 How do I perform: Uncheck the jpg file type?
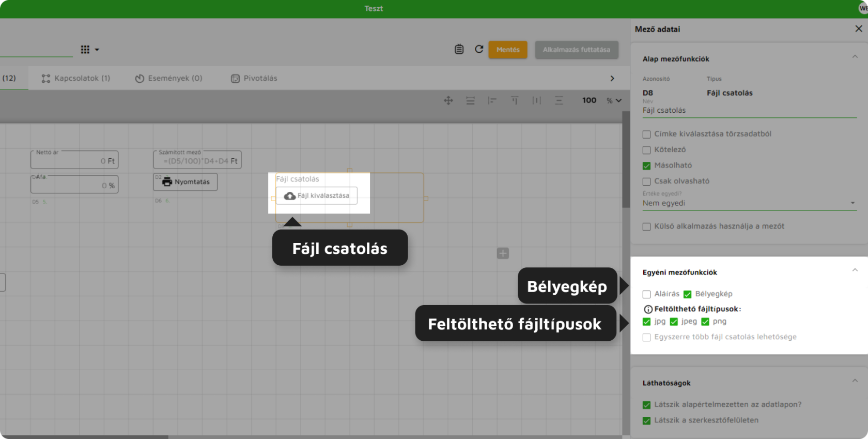(x=646, y=322)
